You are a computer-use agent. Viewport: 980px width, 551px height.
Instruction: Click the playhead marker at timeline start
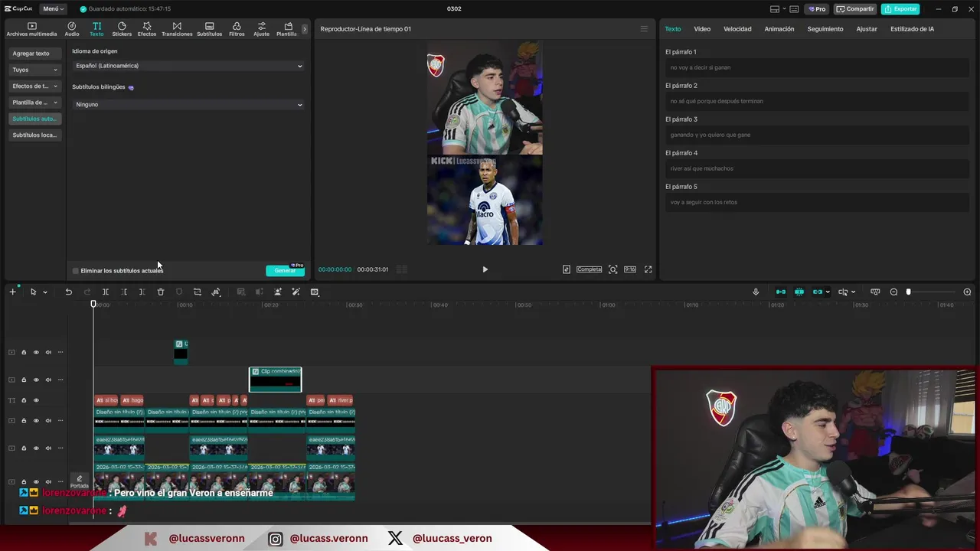tap(93, 305)
